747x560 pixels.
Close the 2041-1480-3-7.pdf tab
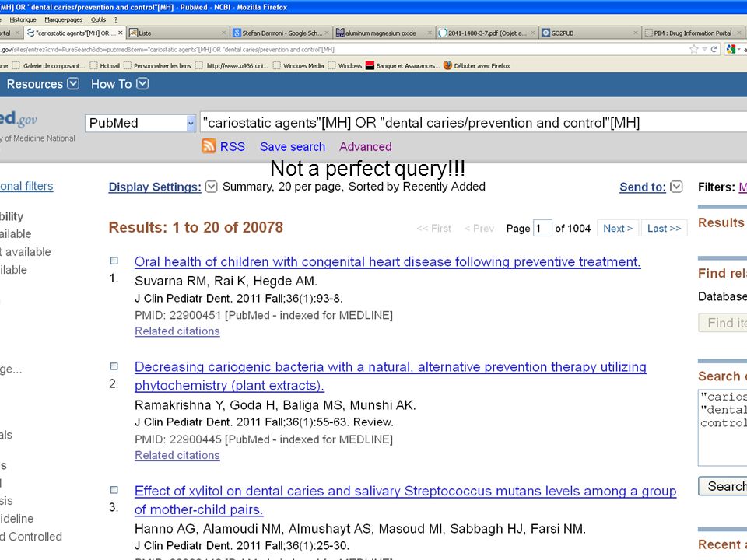[x=532, y=33]
